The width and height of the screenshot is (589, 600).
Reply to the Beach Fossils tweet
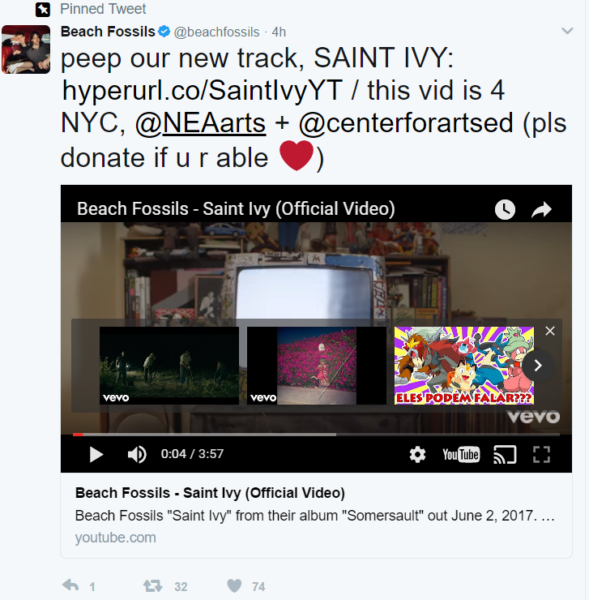pos(71,585)
